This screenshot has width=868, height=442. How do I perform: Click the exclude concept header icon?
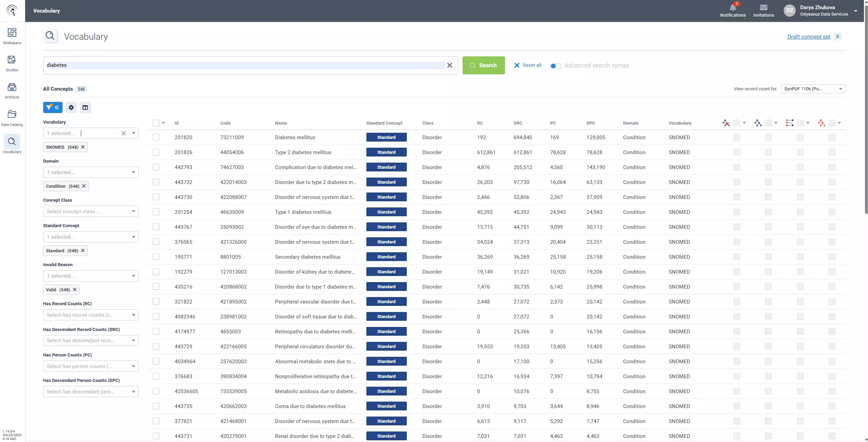click(x=726, y=123)
